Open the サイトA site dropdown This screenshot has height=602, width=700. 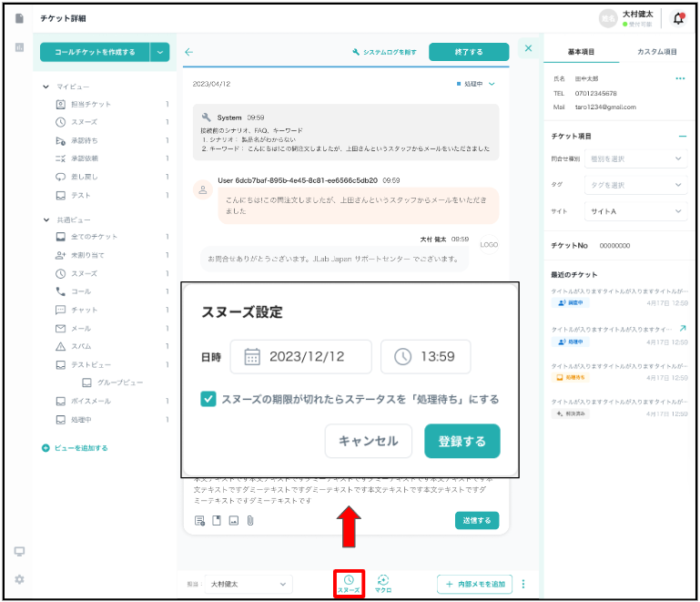coord(635,211)
